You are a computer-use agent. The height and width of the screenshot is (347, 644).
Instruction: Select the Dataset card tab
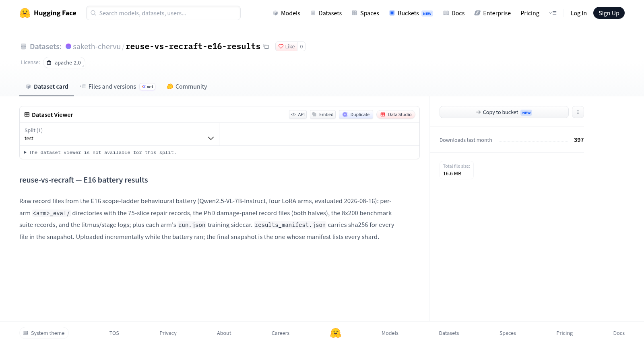coord(47,87)
